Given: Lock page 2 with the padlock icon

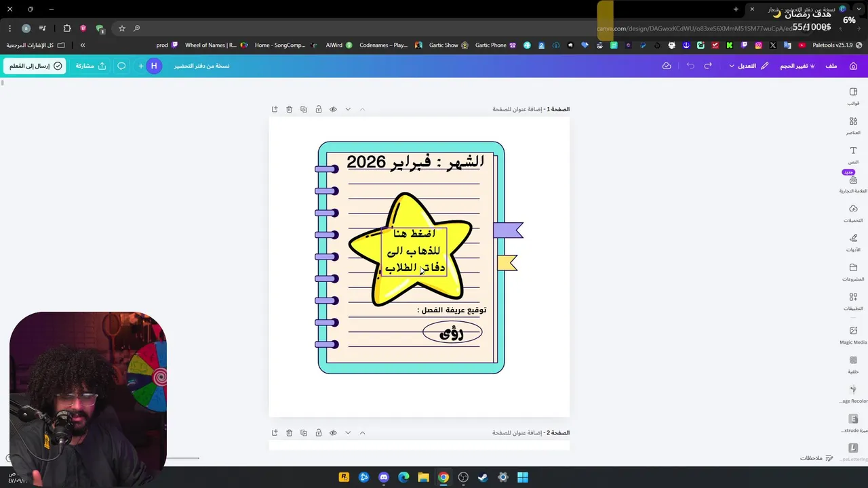Looking at the screenshot, I should pos(318,432).
